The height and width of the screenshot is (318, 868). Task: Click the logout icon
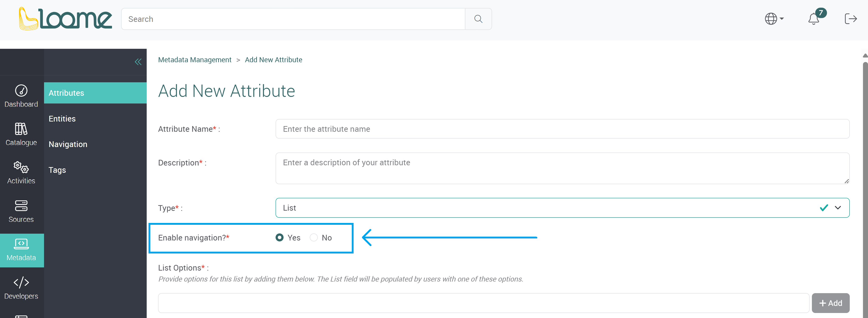[x=850, y=19]
